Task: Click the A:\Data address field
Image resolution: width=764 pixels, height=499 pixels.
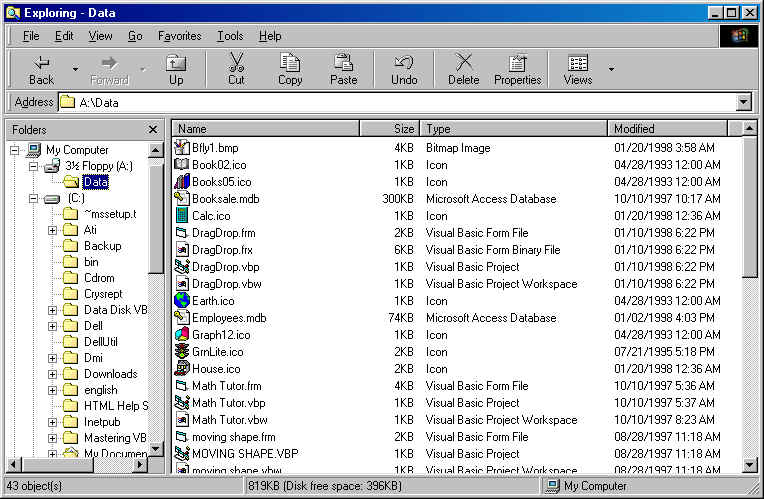Action: pyautogui.click(x=397, y=102)
